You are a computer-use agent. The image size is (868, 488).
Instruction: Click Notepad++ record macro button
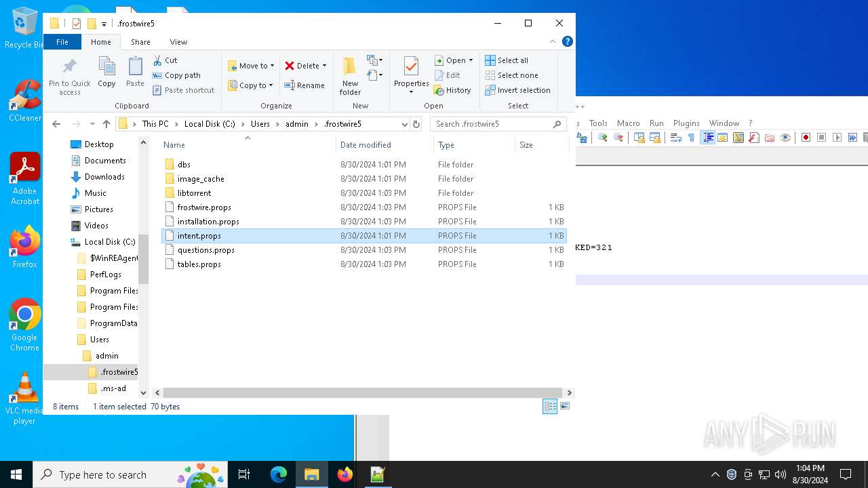coord(806,138)
